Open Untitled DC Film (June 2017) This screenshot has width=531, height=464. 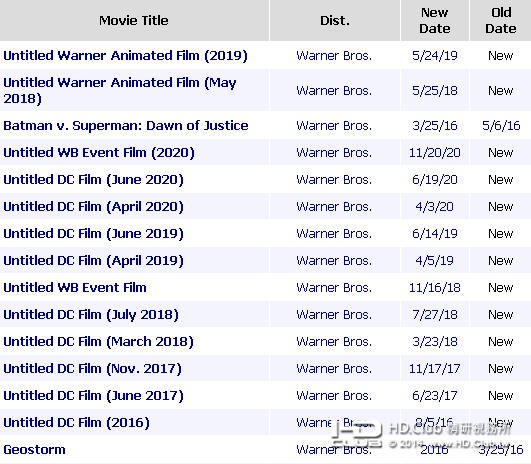(93, 396)
